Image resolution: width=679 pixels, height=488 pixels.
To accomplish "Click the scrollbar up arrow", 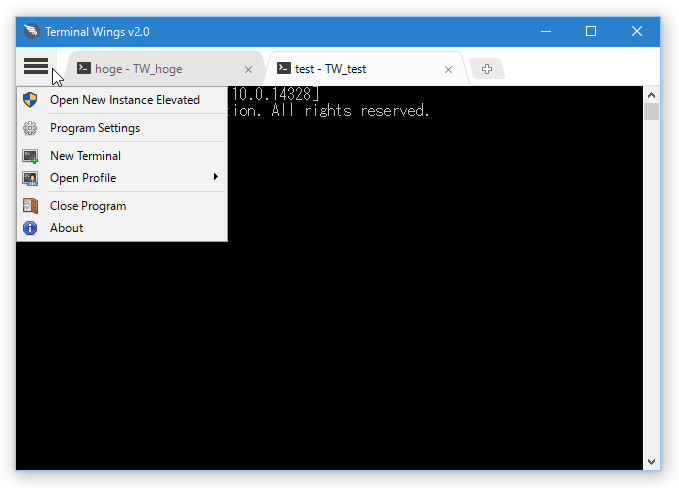I will coord(651,95).
